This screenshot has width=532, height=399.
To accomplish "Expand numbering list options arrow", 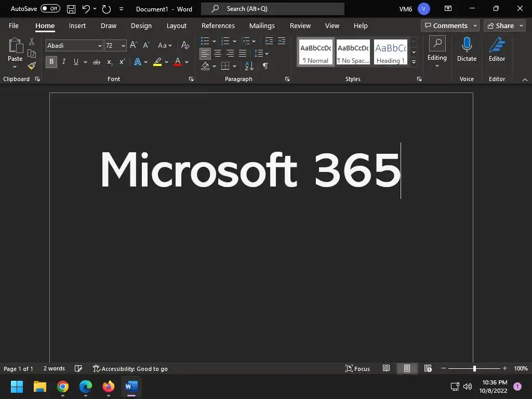I will click(234, 41).
